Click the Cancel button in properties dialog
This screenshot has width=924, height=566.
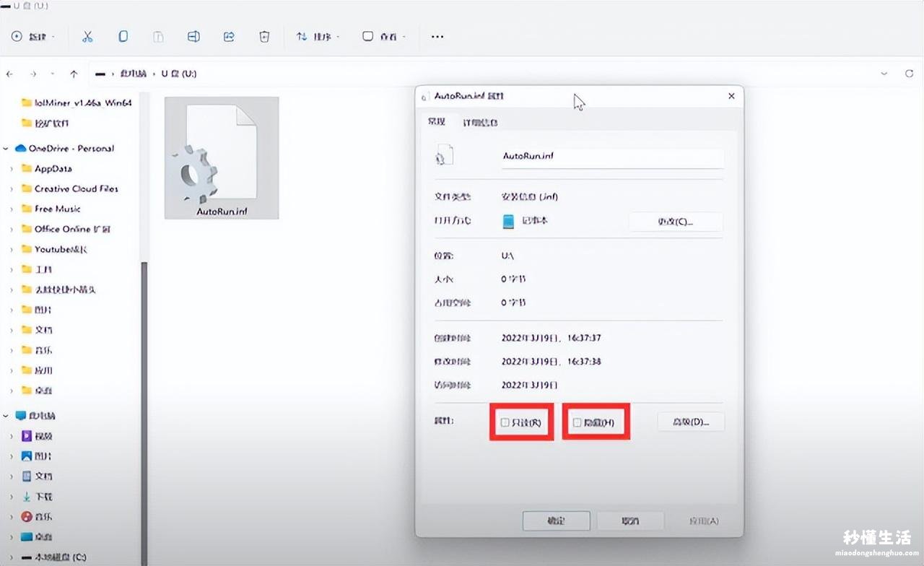click(x=630, y=521)
